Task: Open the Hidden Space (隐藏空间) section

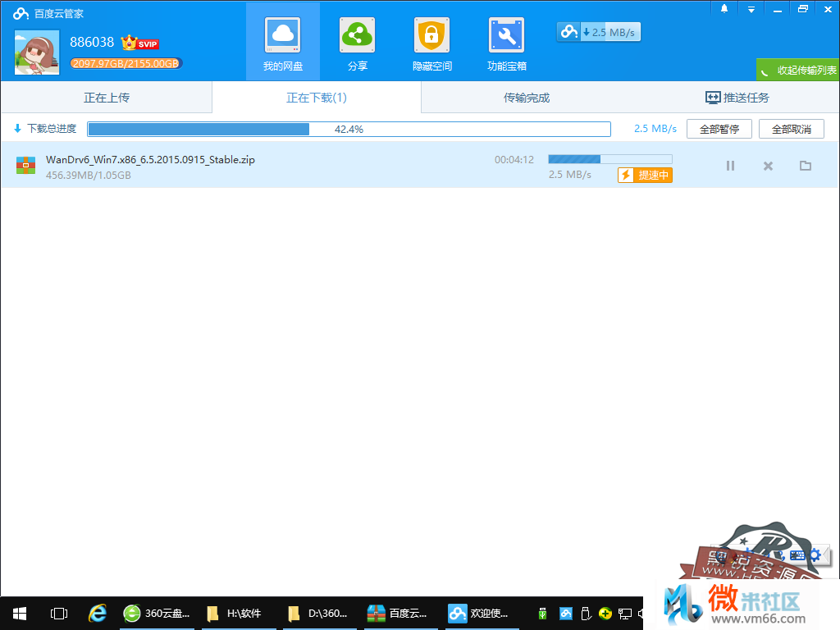Action: 431,43
